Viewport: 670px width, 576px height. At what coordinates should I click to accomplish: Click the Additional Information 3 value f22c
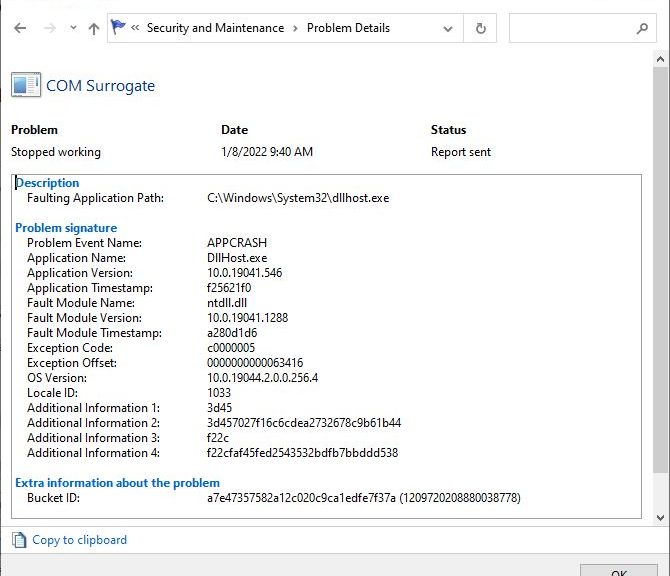point(217,438)
